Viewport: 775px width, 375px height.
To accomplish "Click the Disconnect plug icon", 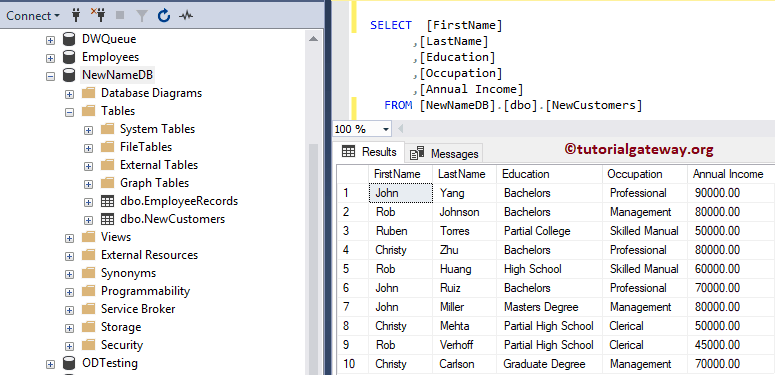I will click(x=98, y=16).
